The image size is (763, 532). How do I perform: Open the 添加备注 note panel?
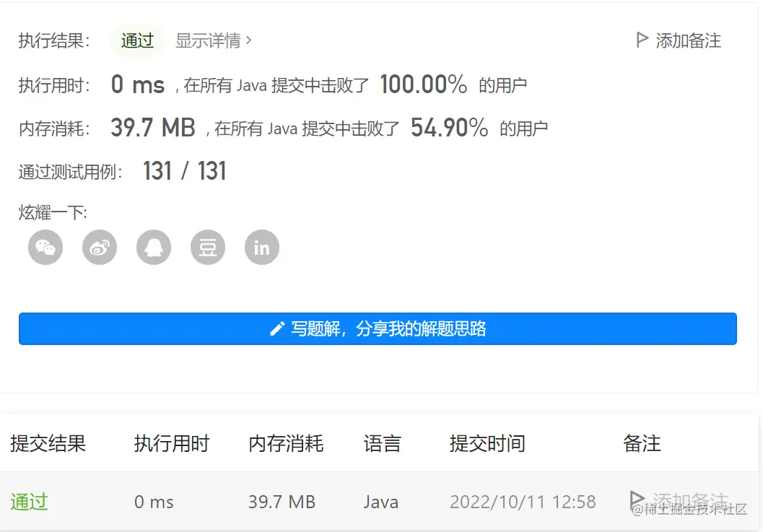pyautogui.click(x=689, y=41)
